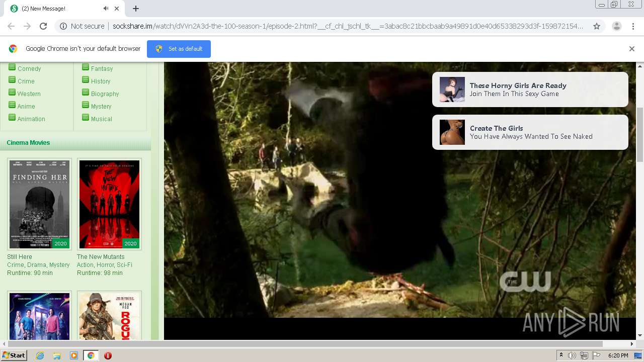Open the network tray icon
The image size is (644, 362).
point(584,355)
